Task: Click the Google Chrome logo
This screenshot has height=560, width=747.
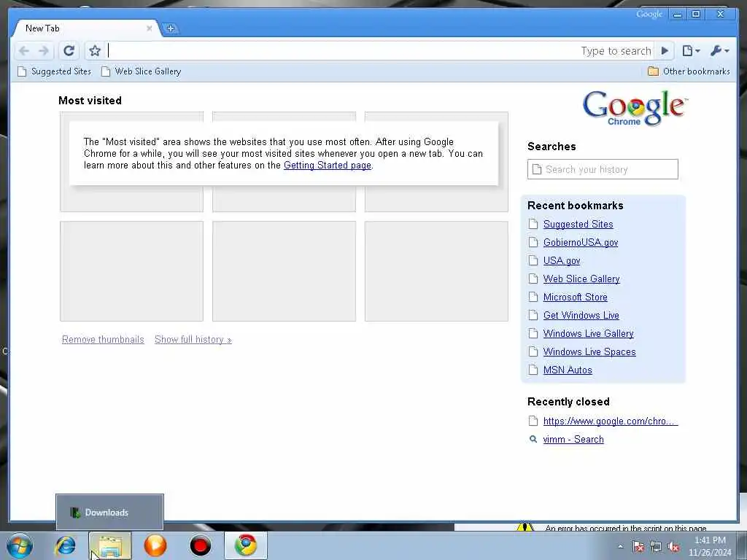Action: [x=635, y=108]
